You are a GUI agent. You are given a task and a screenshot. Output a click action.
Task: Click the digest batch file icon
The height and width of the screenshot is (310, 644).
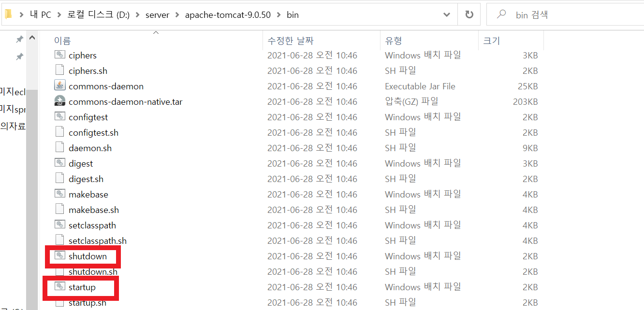tap(60, 163)
